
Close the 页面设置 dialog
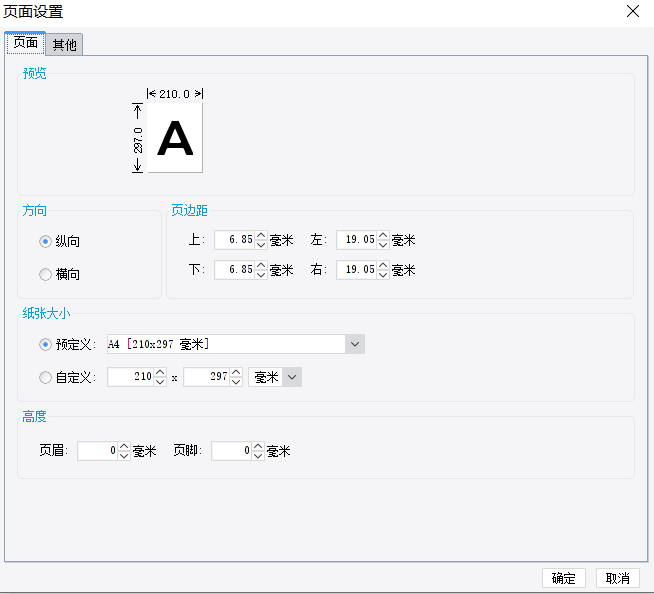633,11
